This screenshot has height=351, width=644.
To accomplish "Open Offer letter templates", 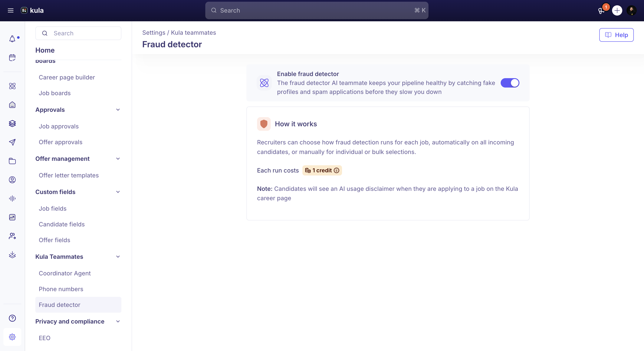I will [x=69, y=175].
